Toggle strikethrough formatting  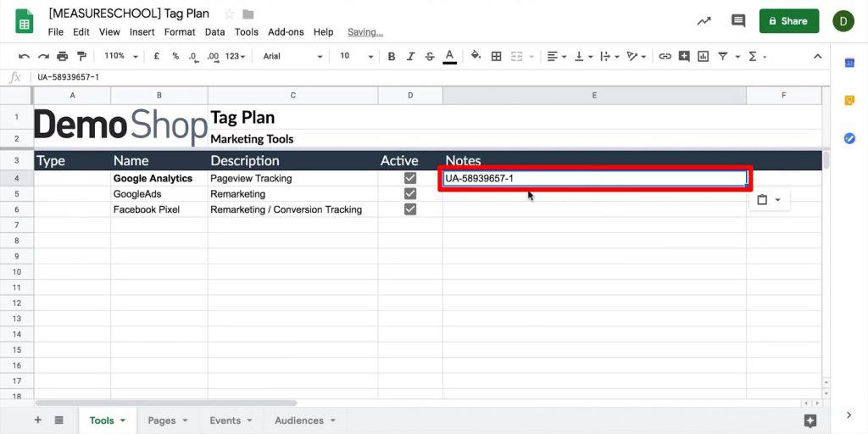click(430, 56)
